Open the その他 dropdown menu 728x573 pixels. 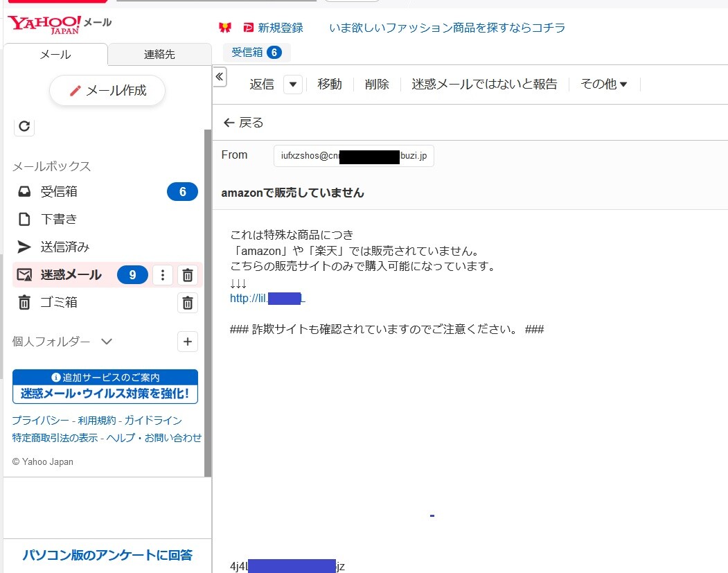pyautogui.click(x=603, y=84)
